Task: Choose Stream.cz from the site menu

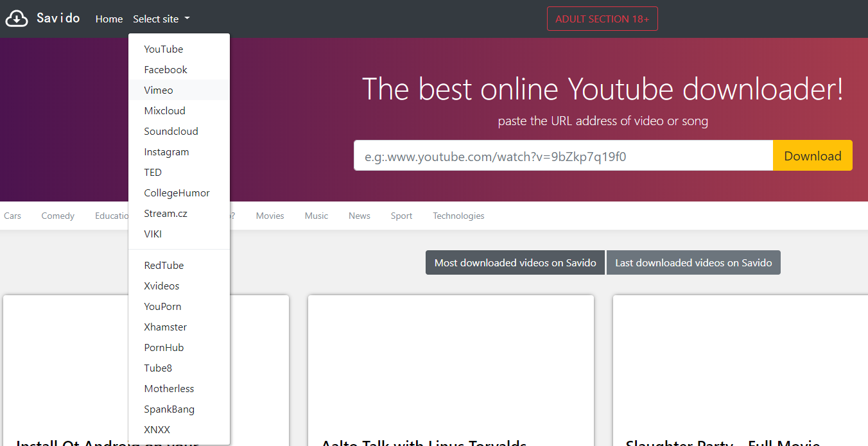Action: point(179,213)
